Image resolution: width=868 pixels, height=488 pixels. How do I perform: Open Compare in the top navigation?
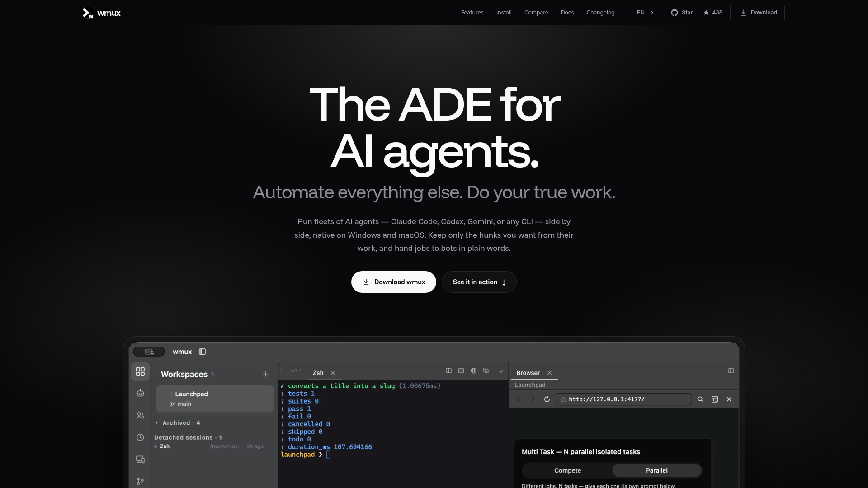pos(536,13)
